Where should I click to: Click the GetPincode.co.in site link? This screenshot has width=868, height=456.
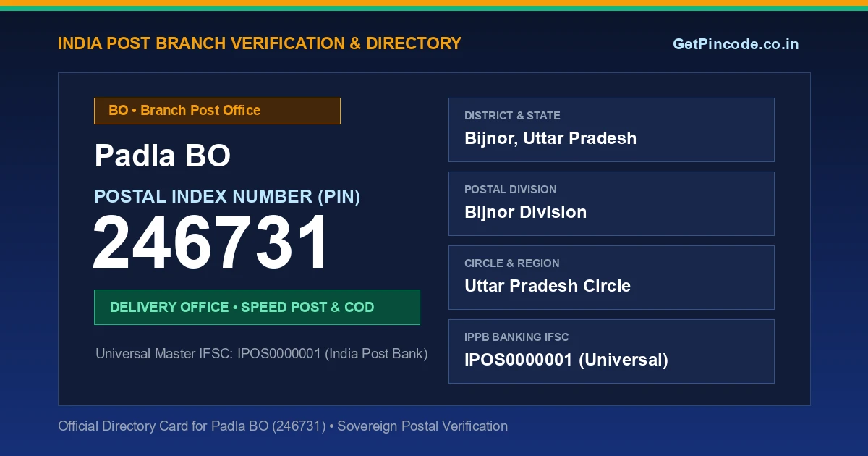pos(736,44)
